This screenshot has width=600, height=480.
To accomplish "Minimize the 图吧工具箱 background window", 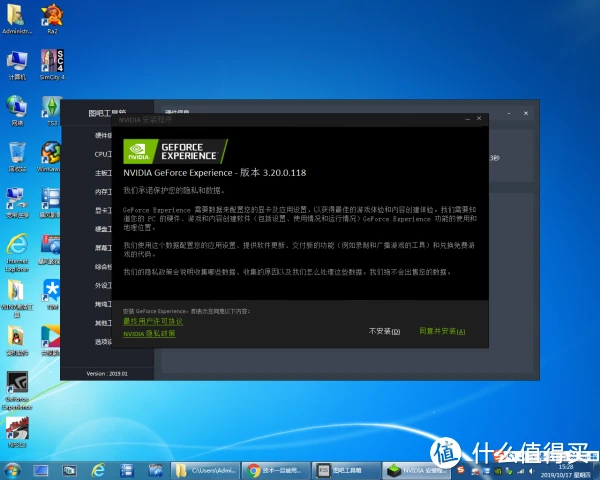I will pyautogui.click(x=509, y=113).
